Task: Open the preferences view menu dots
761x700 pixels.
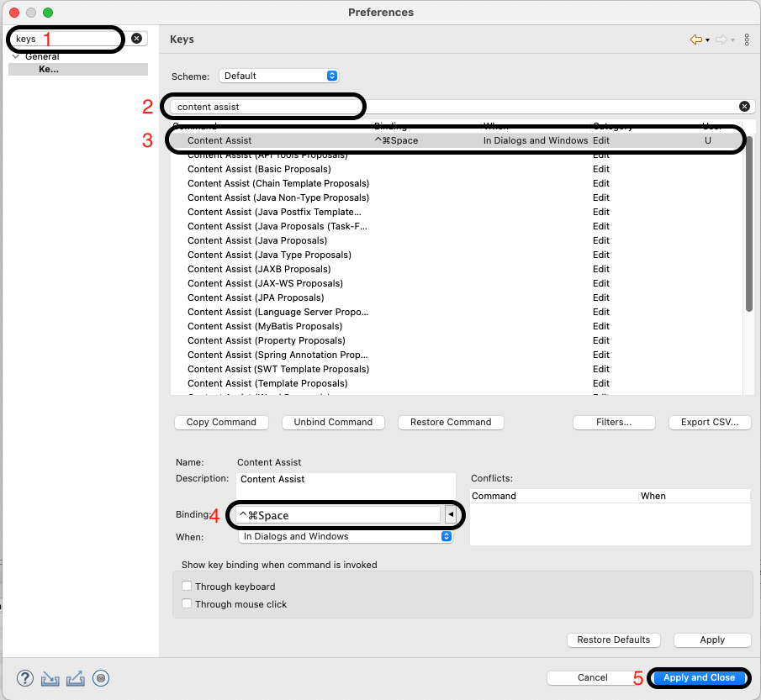Action: click(747, 39)
